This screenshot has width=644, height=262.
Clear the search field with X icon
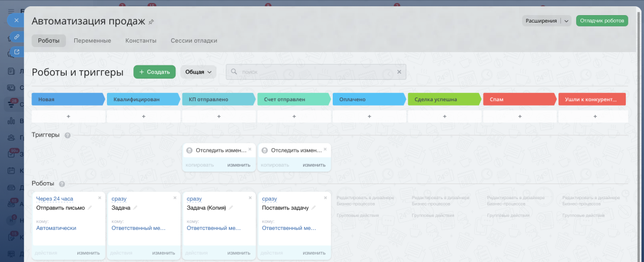tap(399, 72)
